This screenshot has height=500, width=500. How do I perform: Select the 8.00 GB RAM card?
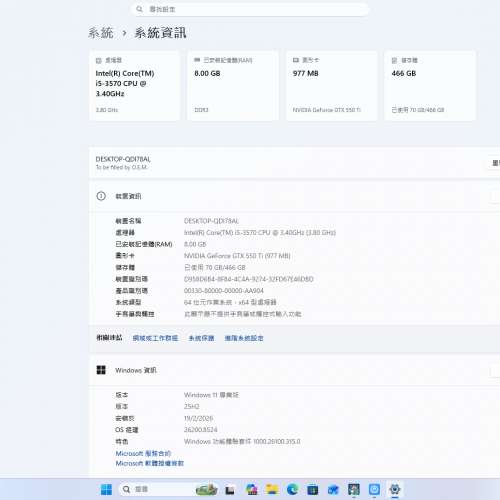pos(233,86)
